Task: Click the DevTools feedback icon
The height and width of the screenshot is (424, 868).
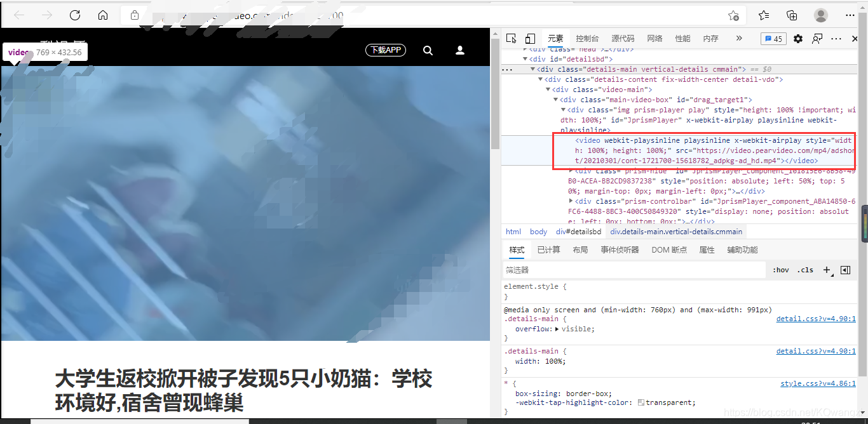Action: 817,39
